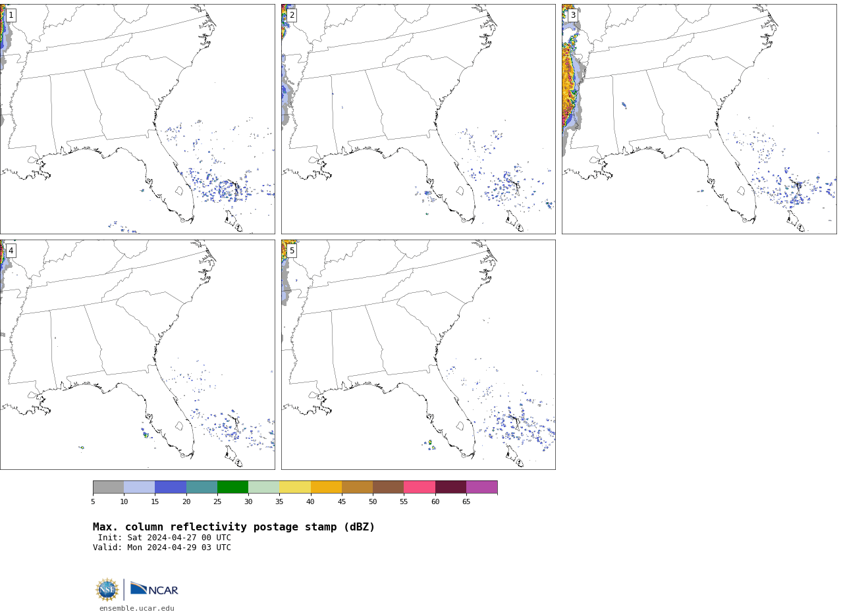
Task: Click the Max. column reflectivity title
Action: 234,527
